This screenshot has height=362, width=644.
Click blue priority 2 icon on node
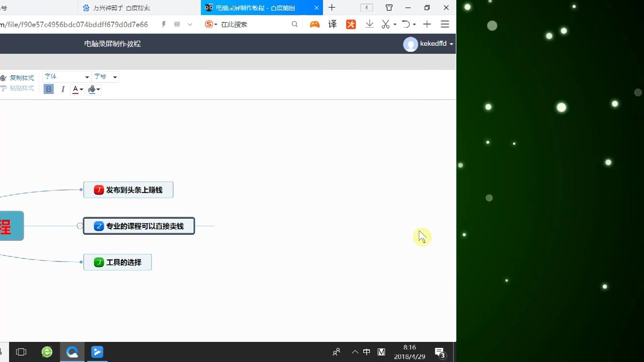point(99,226)
